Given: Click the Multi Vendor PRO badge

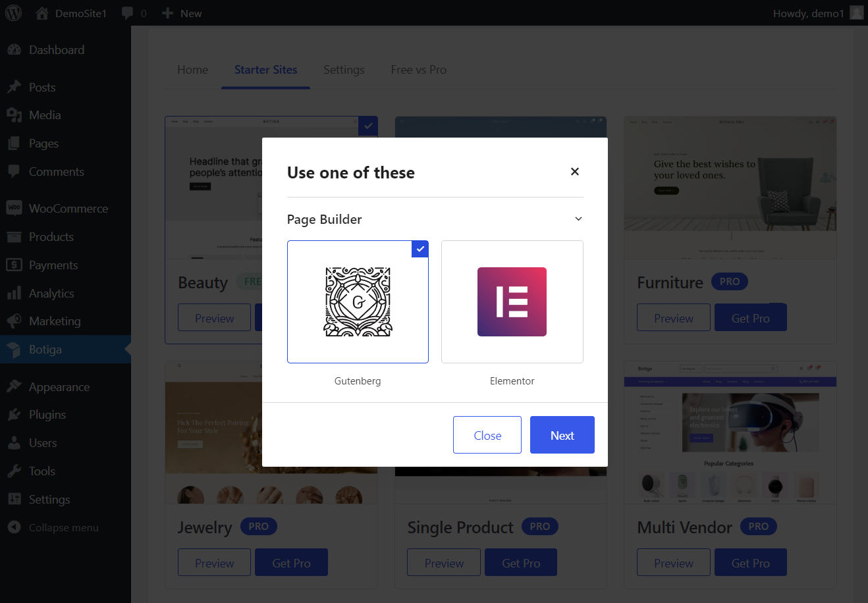Looking at the screenshot, I should [x=759, y=527].
